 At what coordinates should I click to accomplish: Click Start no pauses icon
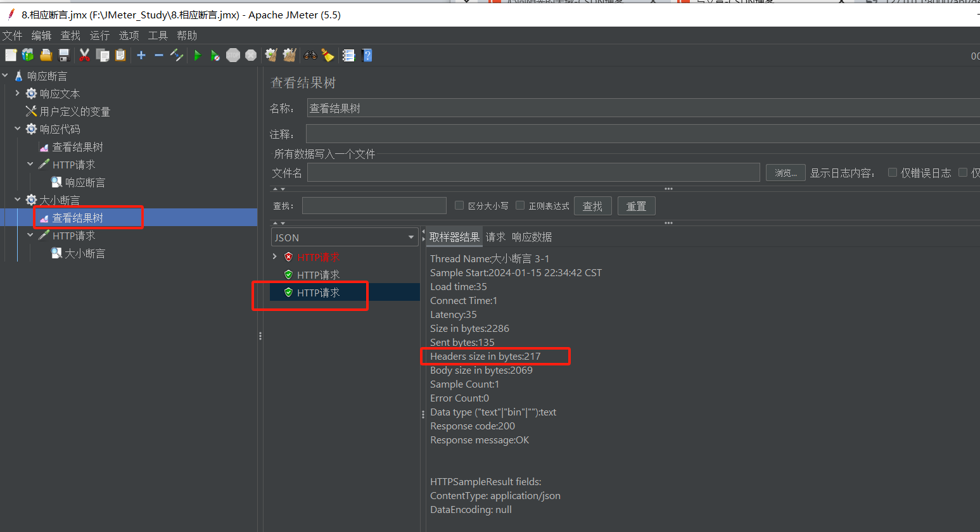click(215, 56)
